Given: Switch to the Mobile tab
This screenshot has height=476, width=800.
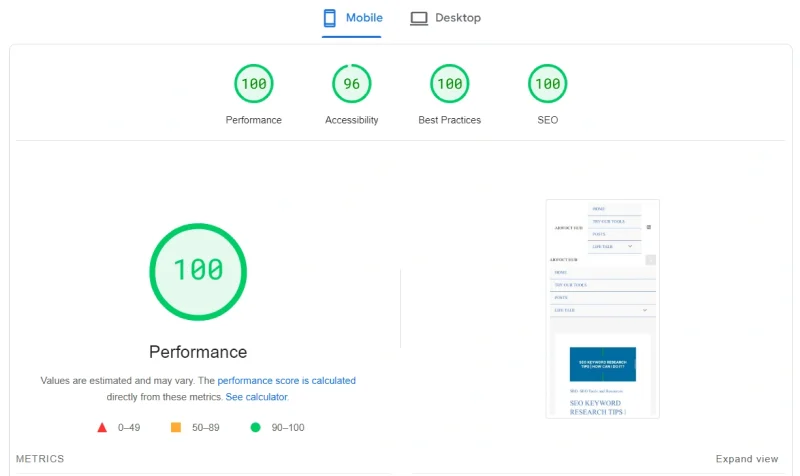Looking at the screenshot, I should click(352, 18).
